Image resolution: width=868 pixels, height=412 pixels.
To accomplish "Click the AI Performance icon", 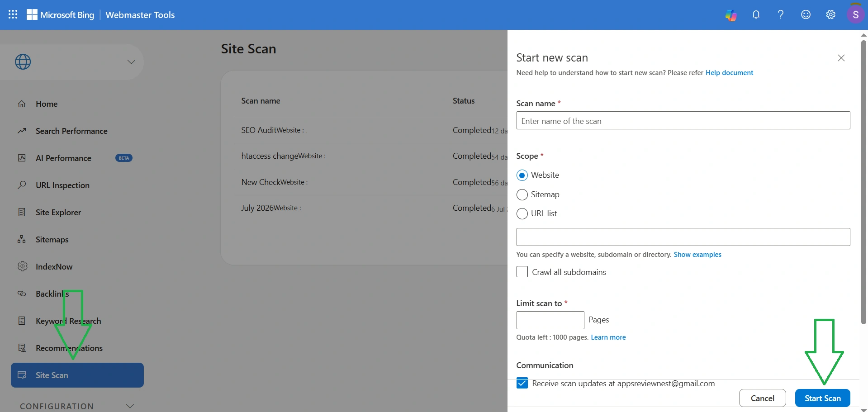I will tap(22, 158).
